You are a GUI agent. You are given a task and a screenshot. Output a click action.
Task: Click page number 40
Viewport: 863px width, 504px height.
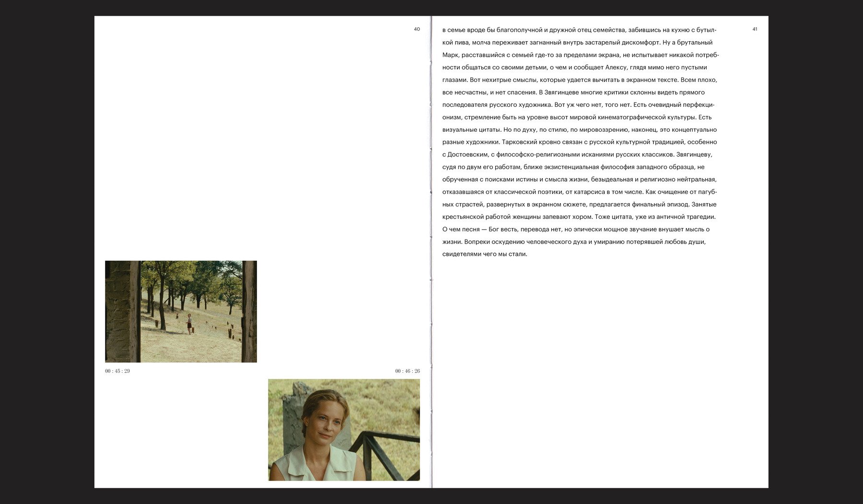[417, 29]
